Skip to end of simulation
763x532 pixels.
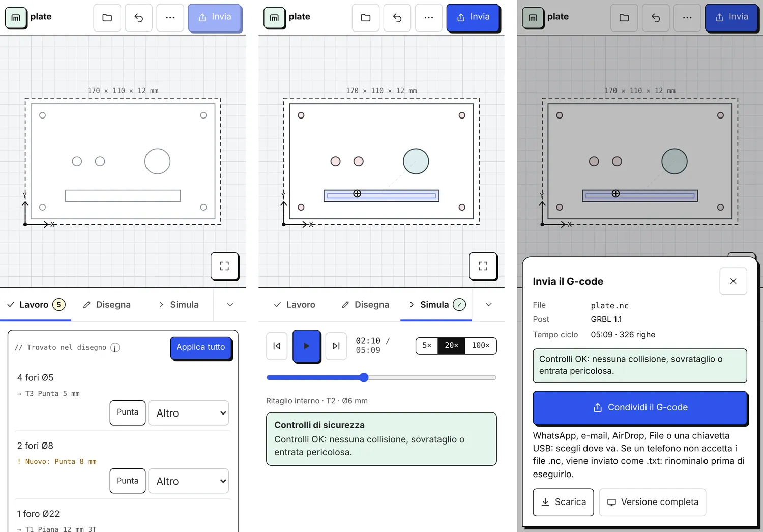[336, 346]
